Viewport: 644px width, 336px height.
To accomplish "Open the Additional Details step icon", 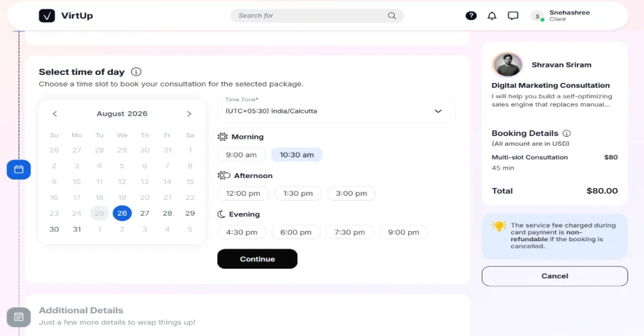I will pos(19,317).
